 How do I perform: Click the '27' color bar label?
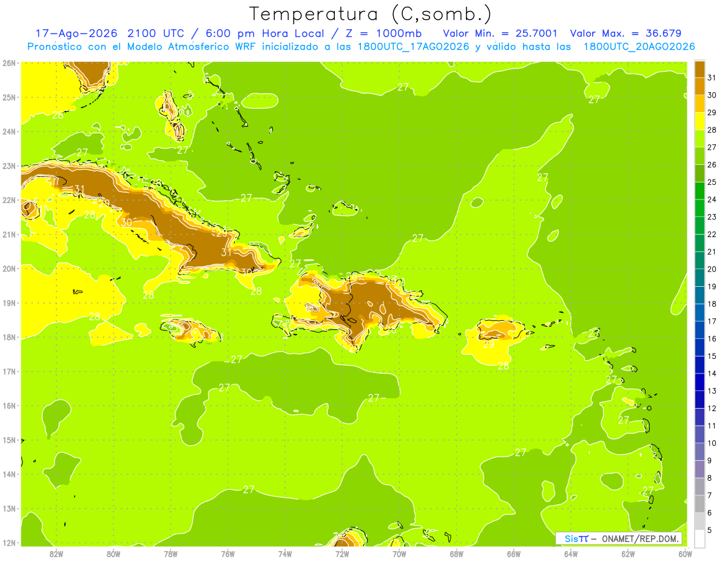coord(712,147)
